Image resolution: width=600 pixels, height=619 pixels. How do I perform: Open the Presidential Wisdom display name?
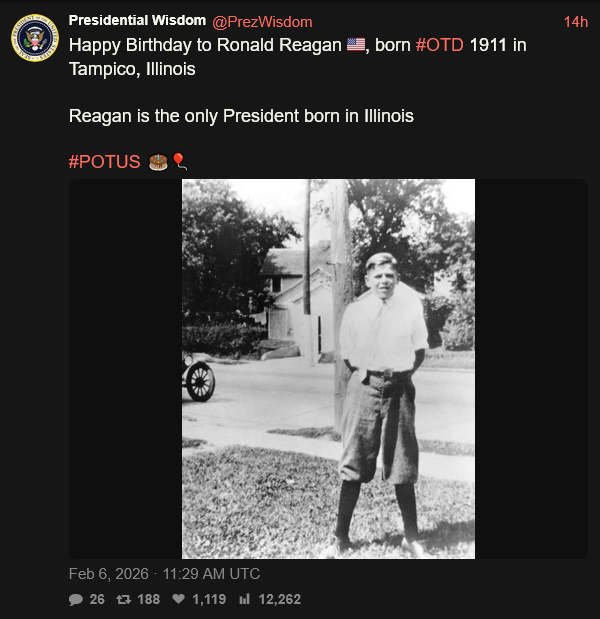coord(137,21)
